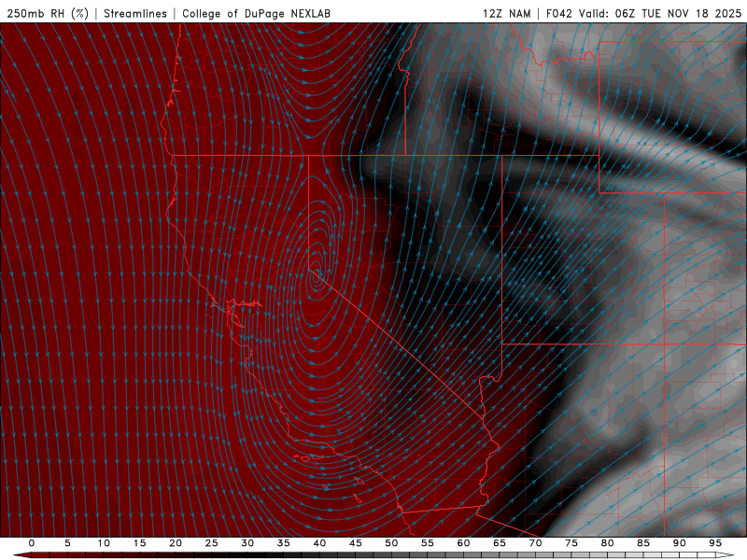
Task: Click the colorbar tick label "15"
Action: click(139, 543)
